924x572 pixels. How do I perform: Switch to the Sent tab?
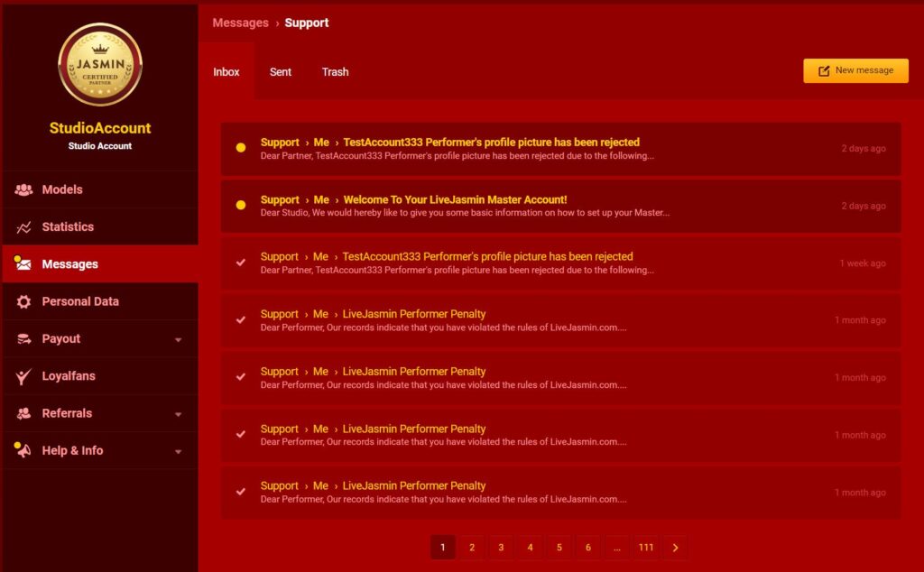pyautogui.click(x=281, y=72)
